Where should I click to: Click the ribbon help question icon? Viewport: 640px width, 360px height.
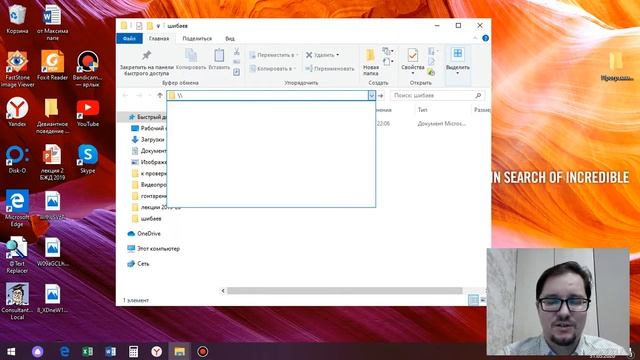(485, 38)
